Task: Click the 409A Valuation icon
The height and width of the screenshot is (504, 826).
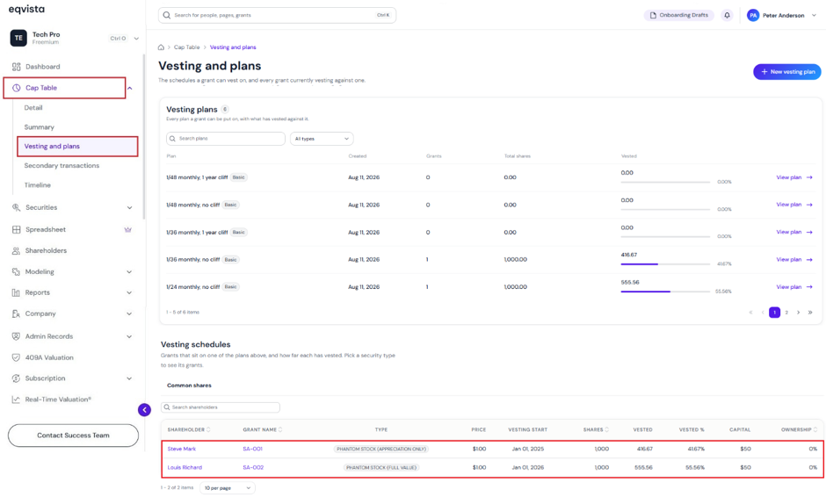Action: coord(17,357)
